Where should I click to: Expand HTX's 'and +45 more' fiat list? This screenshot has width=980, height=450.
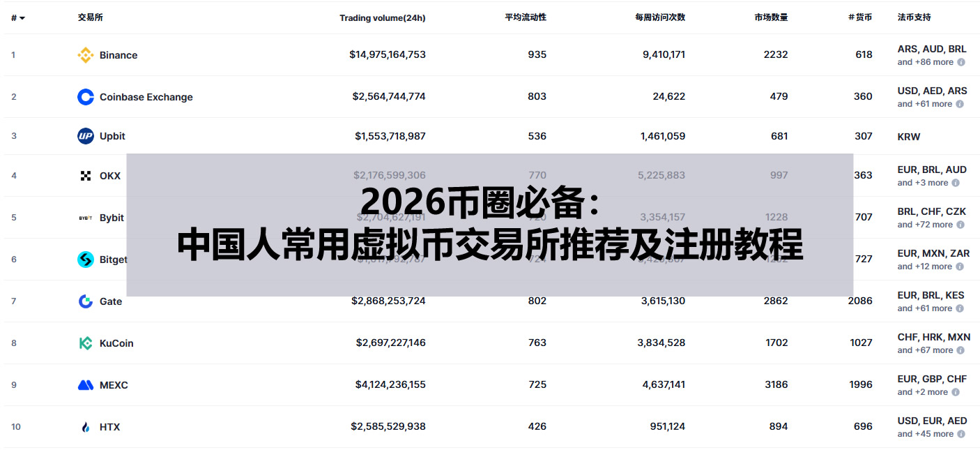click(x=925, y=434)
